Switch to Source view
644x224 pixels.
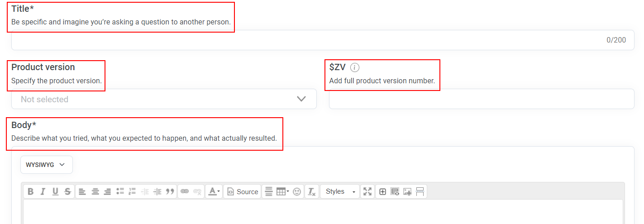click(243, 192)
